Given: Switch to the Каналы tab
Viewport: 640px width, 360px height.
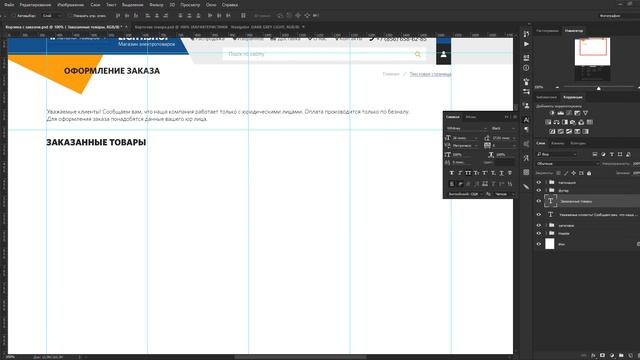Looking at the screenshot, I should pyautogui.click(x=558, y=143).
